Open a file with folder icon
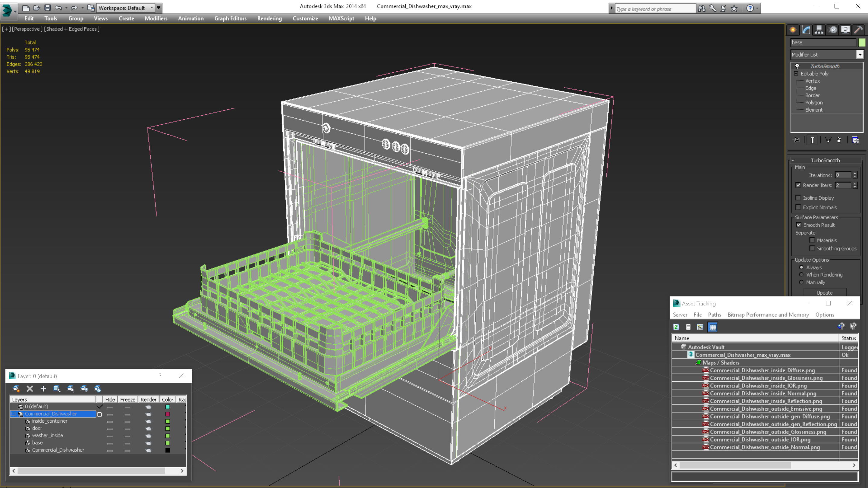 tap(36, 8)
